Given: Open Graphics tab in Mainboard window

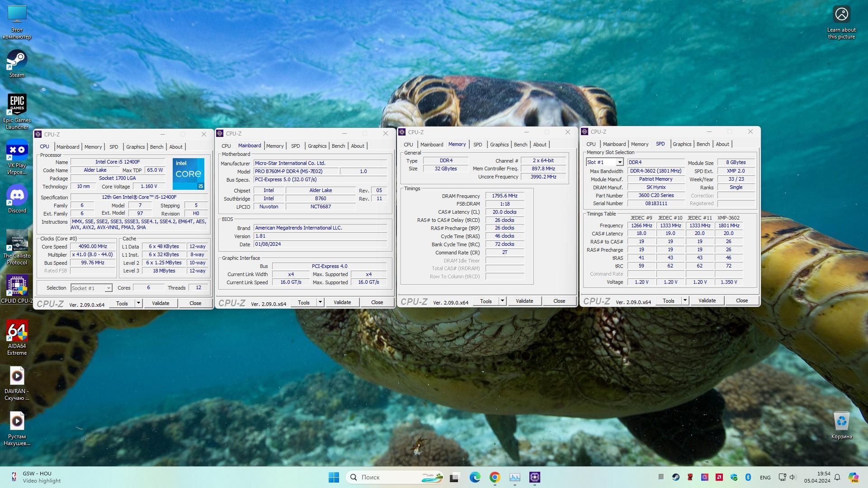Looking at the screenshot, I should click(317, 146).
